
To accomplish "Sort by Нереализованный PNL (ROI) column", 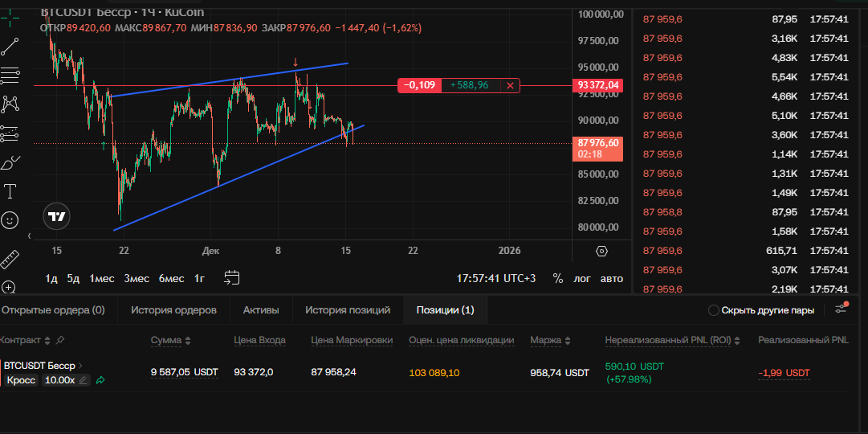I will coord(738,340).
